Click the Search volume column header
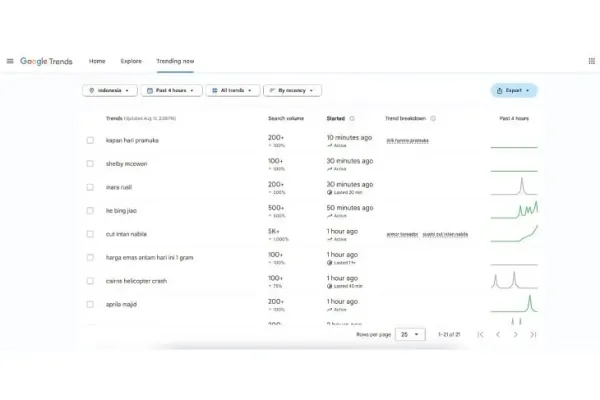Image resolution: width=600 pixels, height=400 pixels. click(x=286, y=118)
